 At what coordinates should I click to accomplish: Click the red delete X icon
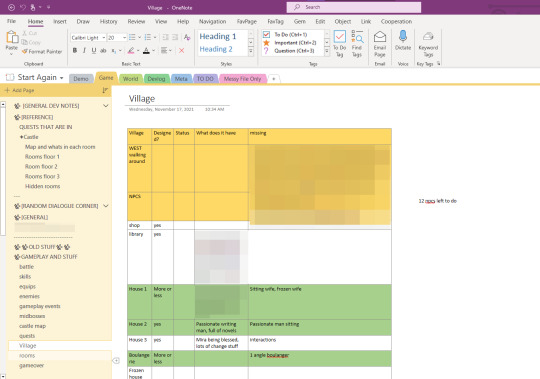(x=181, y=51)
